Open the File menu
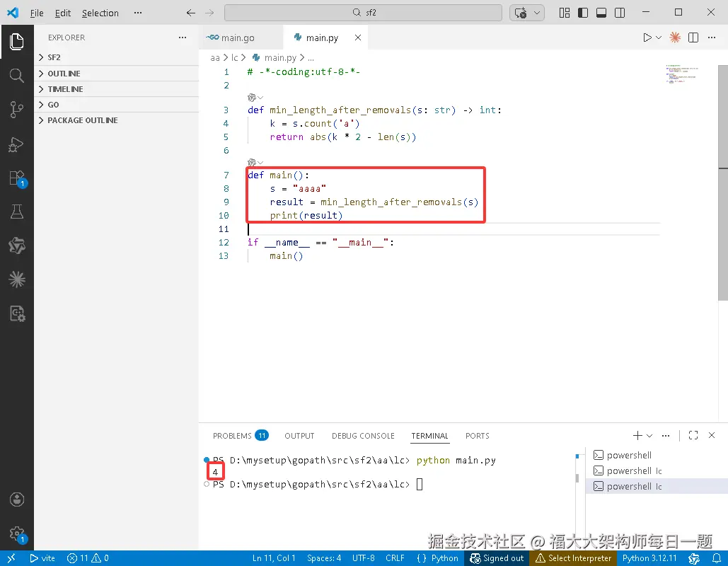The width and height of the screenshot is (728, 566). [x=37, y=13]
